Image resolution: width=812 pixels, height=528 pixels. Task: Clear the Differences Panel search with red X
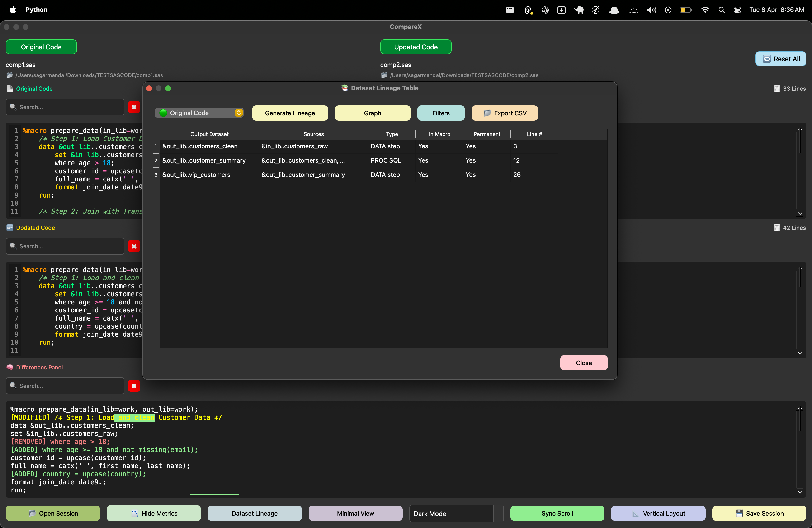[x=134, y=386]
